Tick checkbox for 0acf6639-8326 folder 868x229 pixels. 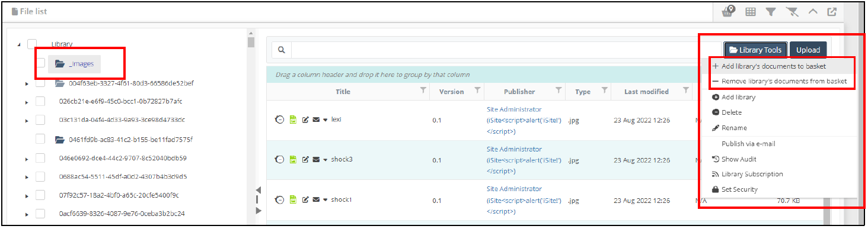(41, 214)
